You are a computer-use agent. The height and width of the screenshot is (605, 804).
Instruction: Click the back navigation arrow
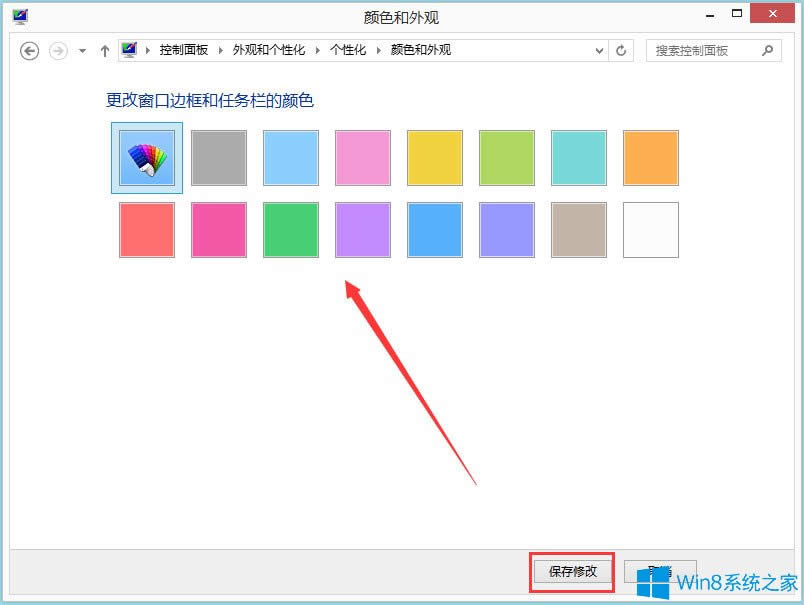(x=29, y=50)
